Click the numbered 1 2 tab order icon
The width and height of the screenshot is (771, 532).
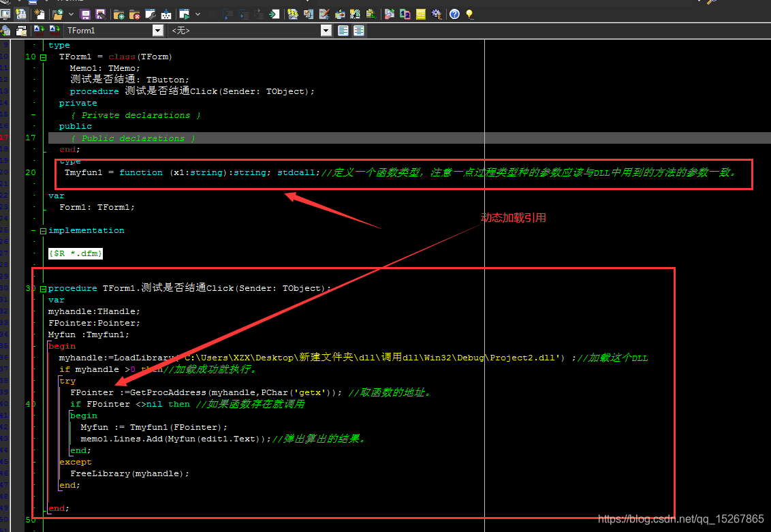click(x=405, y=14)
